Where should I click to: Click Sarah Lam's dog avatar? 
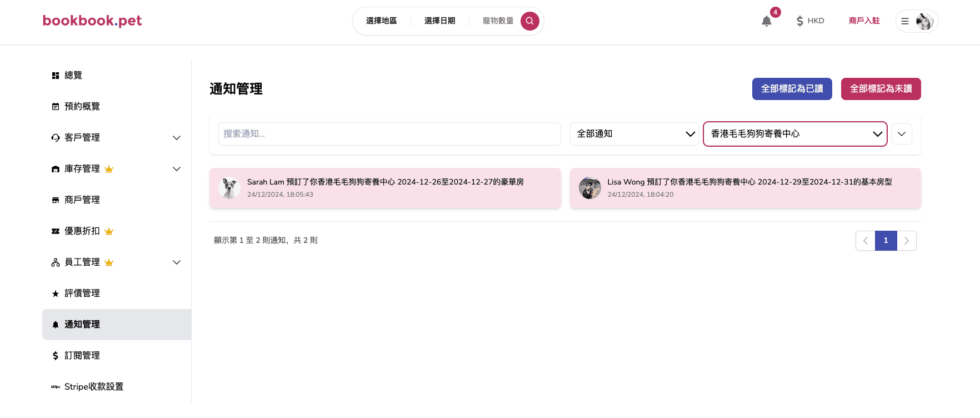229,188
